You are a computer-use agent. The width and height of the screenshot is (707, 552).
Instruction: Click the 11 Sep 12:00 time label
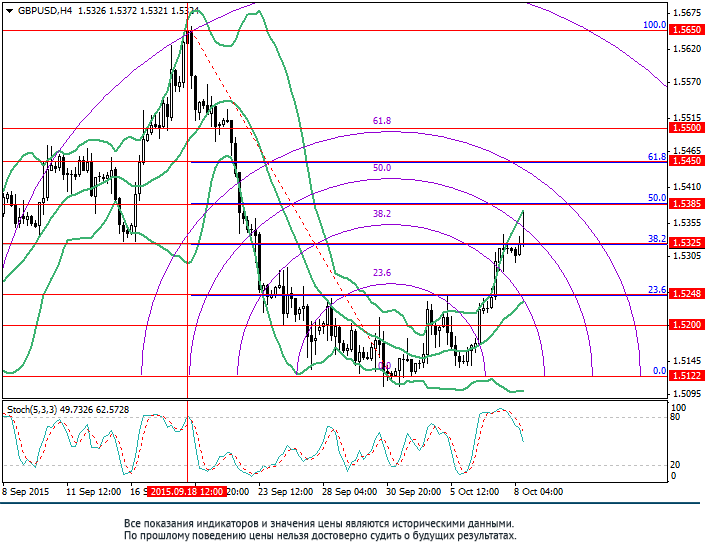(x=93, y=492)
